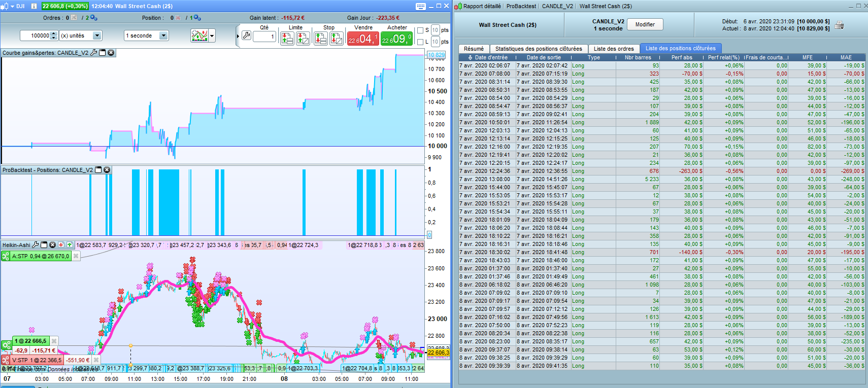Click the red Vendre price button
868x388 pixels.
tap(362, 39)
